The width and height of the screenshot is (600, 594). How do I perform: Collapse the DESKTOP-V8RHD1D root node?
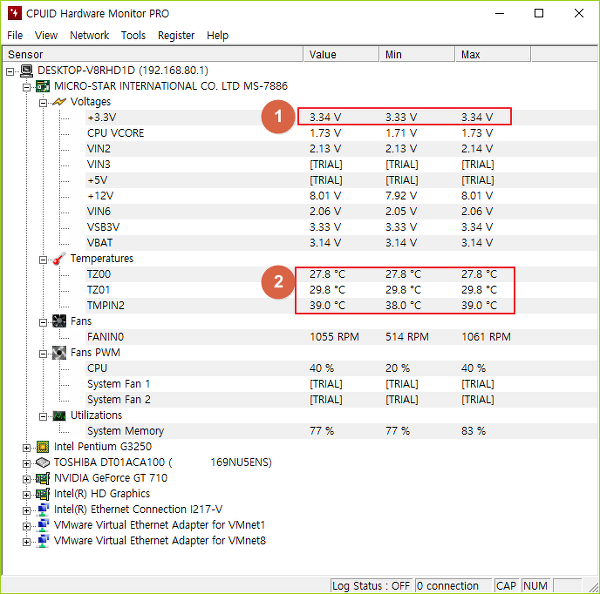tap(10, 72)
